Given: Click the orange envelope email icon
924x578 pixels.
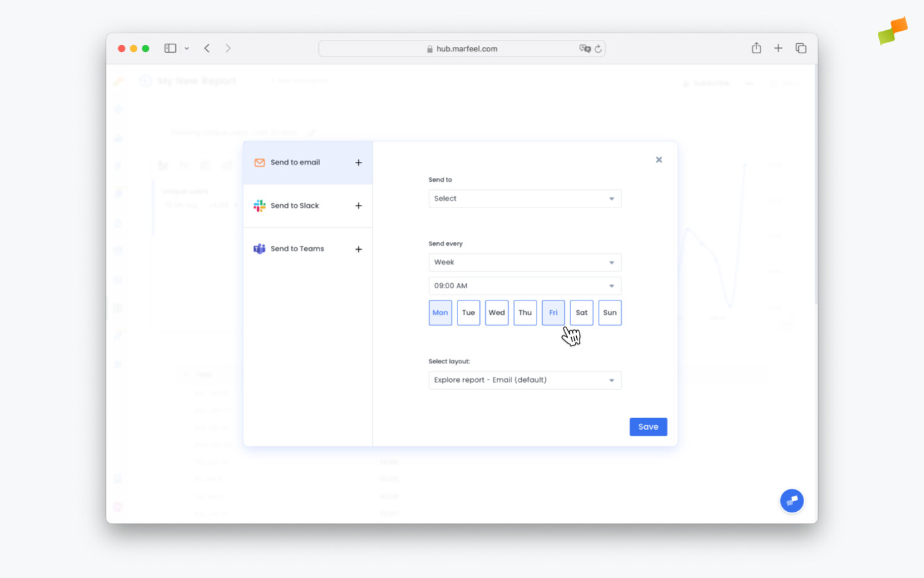Looking at the screenshot, I should click(x=259, y=162).
